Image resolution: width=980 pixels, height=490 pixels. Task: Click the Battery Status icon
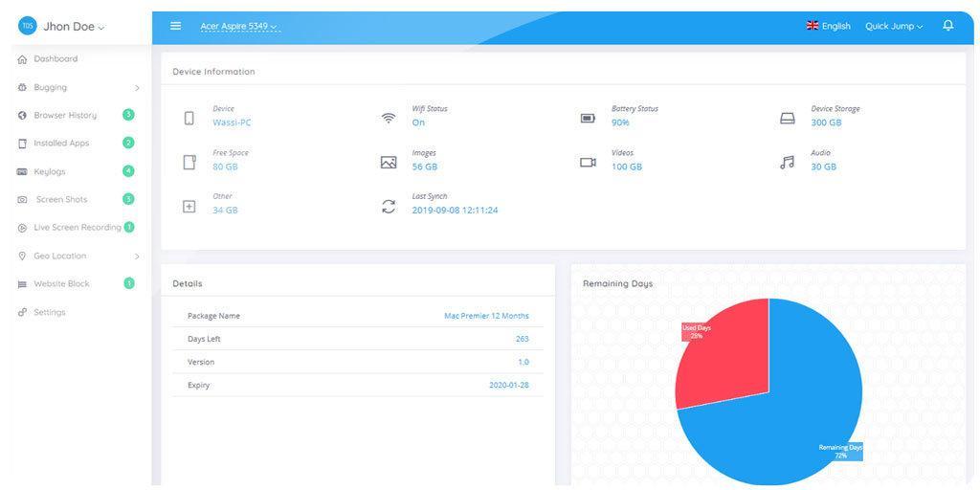click(588, 119)
